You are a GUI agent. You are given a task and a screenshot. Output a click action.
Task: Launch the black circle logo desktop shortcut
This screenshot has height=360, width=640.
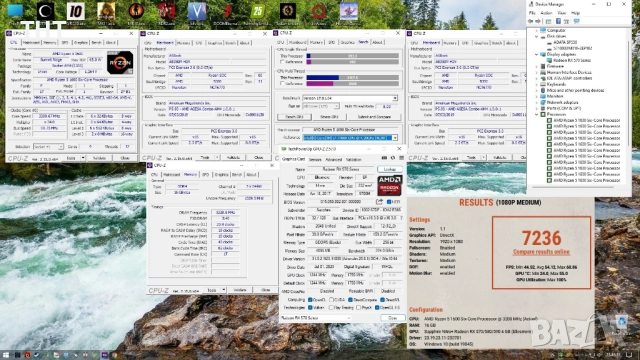[x=45, y=11]
